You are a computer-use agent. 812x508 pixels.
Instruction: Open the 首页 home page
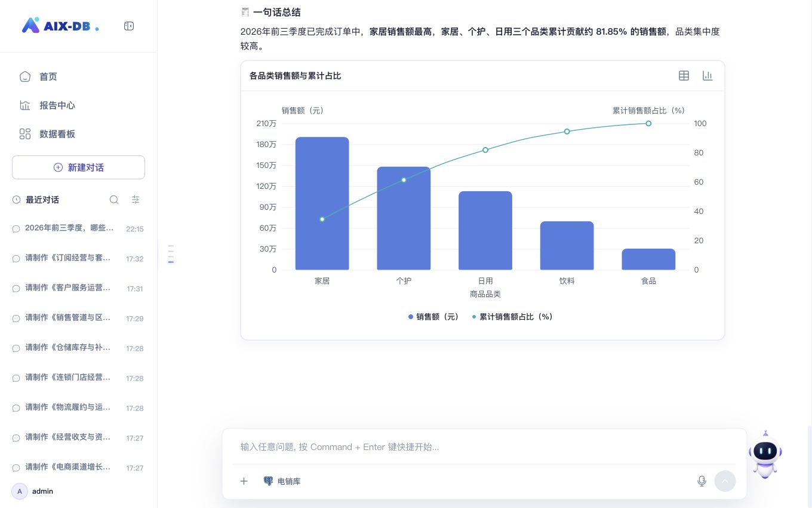(x=78, y=76)
